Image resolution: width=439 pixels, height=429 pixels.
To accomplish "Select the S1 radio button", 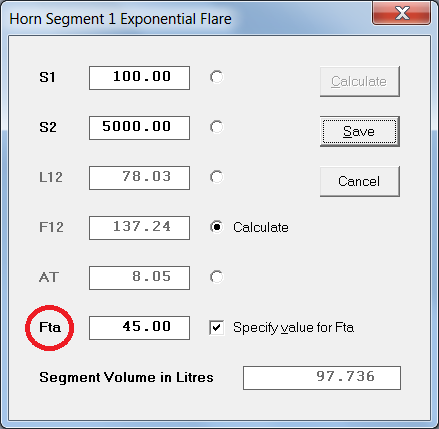I will coord(217,77).
